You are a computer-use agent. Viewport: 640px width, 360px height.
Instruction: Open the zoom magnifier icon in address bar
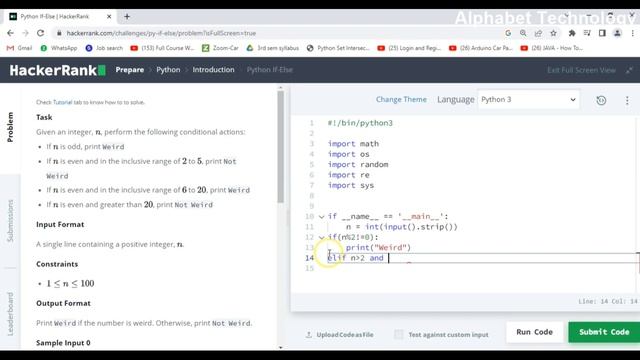[523, 33]
